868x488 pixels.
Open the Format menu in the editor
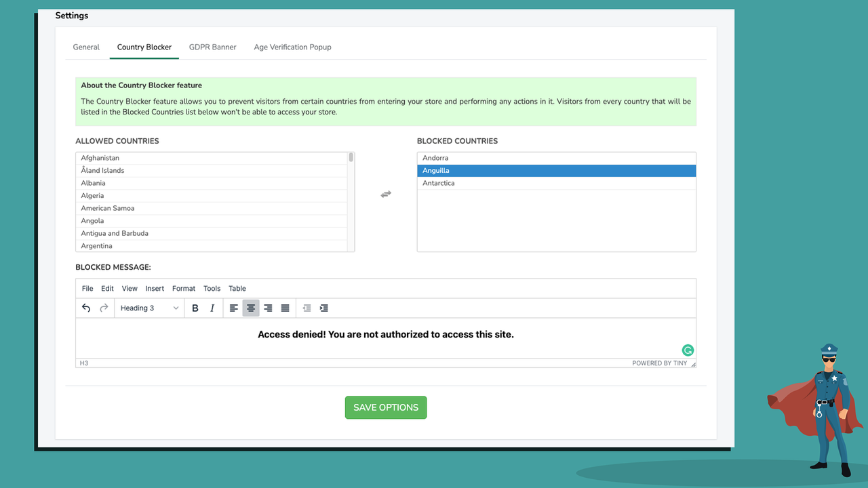[183, 288]
